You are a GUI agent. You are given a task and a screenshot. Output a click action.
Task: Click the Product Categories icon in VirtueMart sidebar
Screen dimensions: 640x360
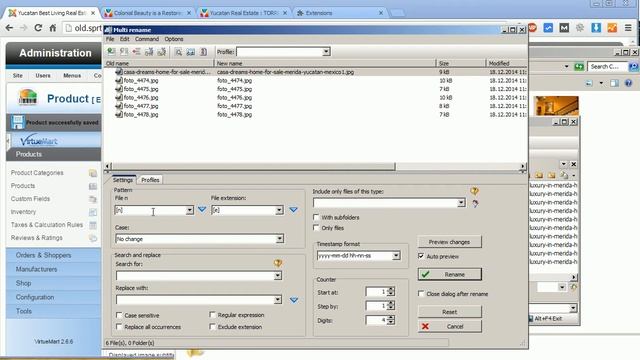coord(93,173)
